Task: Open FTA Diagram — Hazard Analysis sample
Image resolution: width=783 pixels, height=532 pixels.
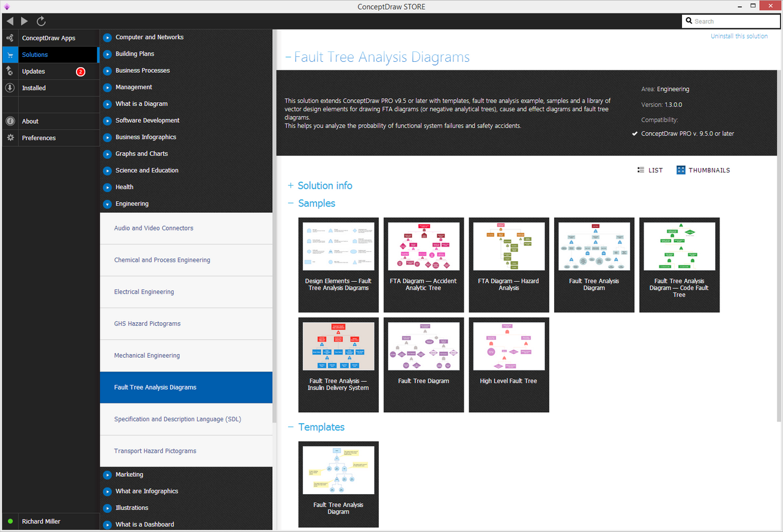Action: [509, 265]
